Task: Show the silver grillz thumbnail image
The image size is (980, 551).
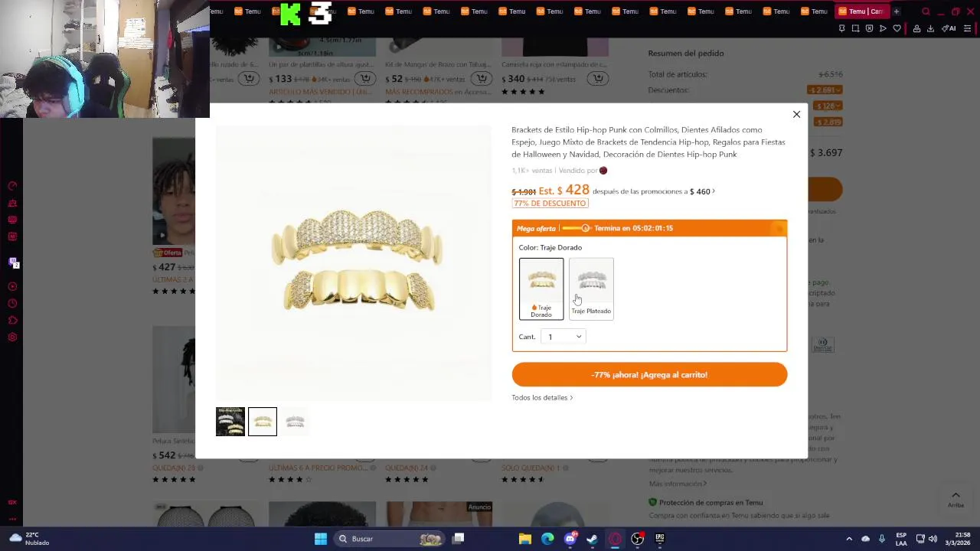Action: 295,422
